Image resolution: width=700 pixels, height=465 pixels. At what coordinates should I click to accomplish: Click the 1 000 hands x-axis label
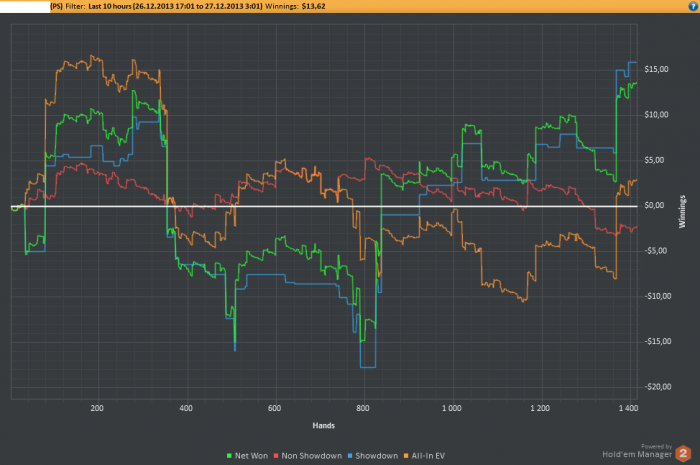point(452,408)
